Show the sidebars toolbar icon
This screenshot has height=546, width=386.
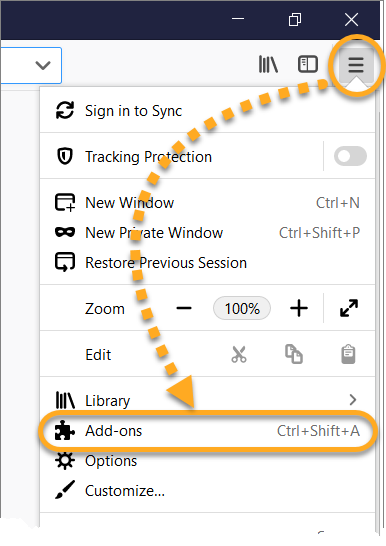tap(308, 64)
